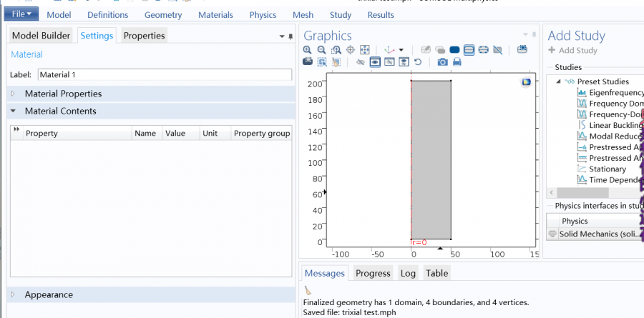Toggle the highlighted select-boundaries button
The height and width of the screenshot is (318, 644).
click(469, 50)
